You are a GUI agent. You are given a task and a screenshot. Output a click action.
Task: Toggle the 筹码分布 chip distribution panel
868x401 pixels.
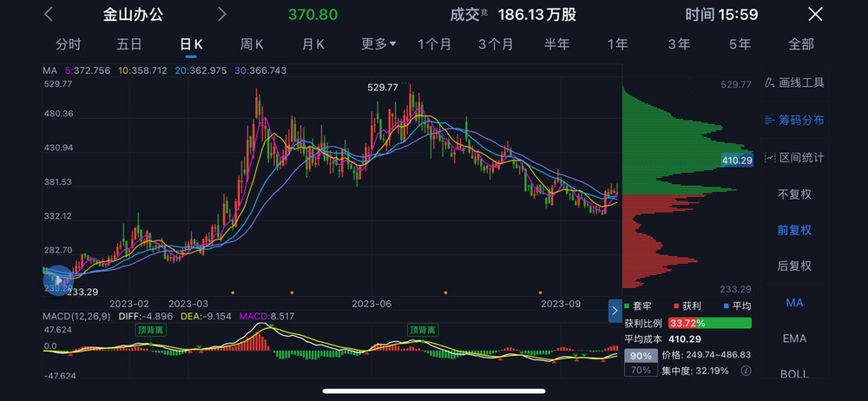[795, 120]
